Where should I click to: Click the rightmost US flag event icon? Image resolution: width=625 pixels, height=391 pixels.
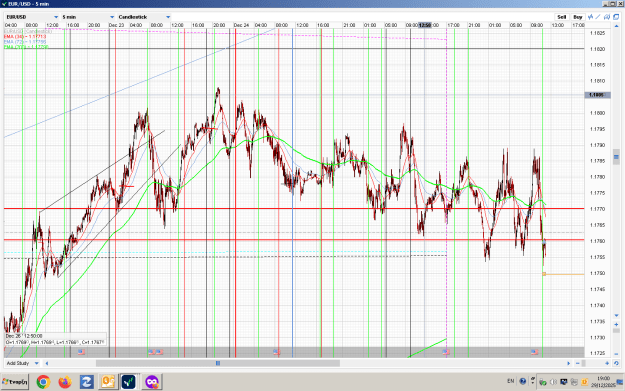535,352
